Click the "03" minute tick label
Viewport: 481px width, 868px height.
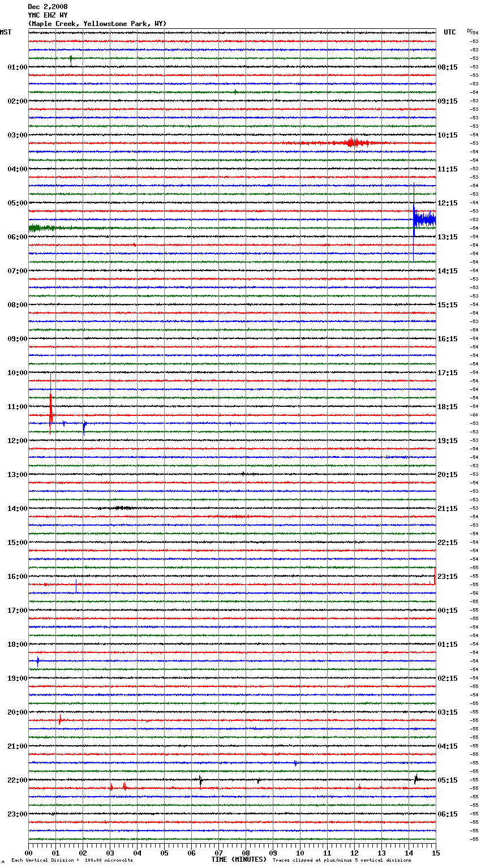pos(110,853)
